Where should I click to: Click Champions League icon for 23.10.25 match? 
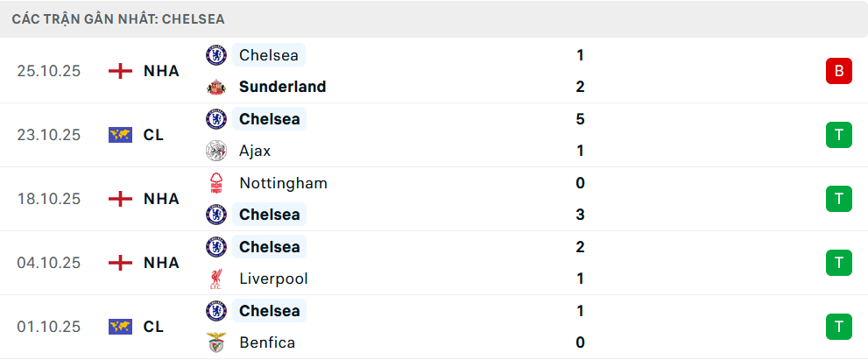(120, 135)
